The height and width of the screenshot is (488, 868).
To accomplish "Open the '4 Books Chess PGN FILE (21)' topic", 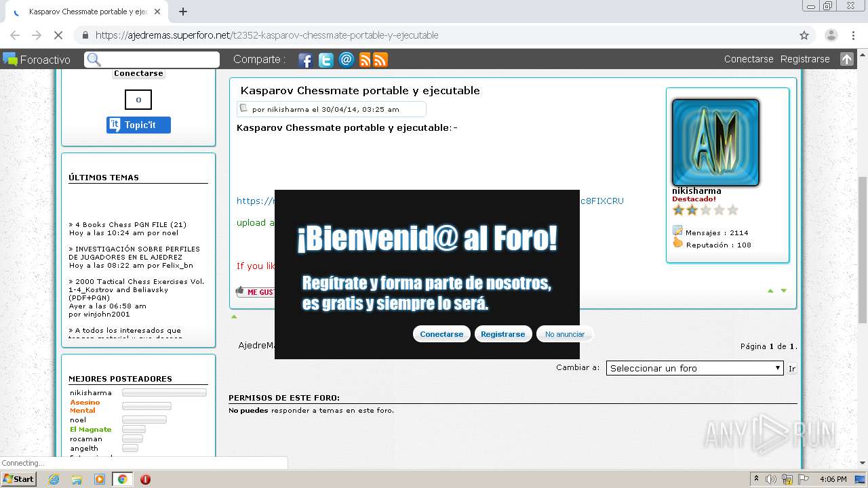I will click(131, 224).
